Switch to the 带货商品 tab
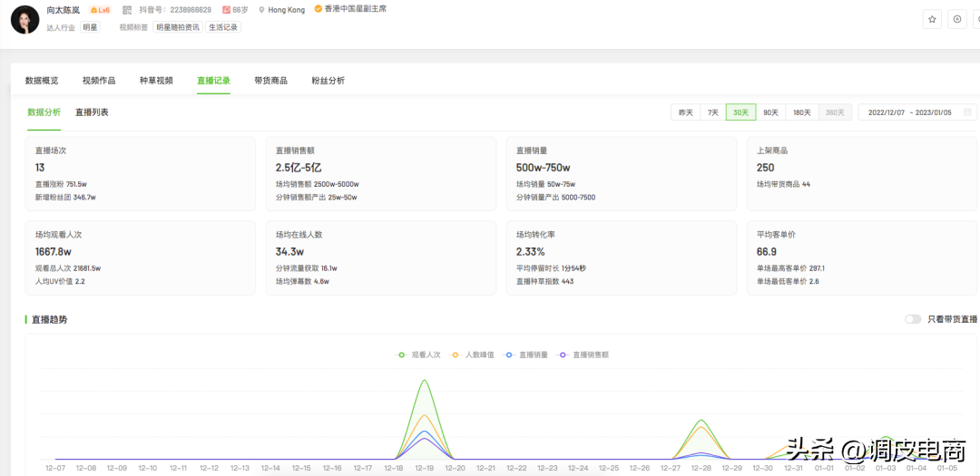 [x=270, y=81]
